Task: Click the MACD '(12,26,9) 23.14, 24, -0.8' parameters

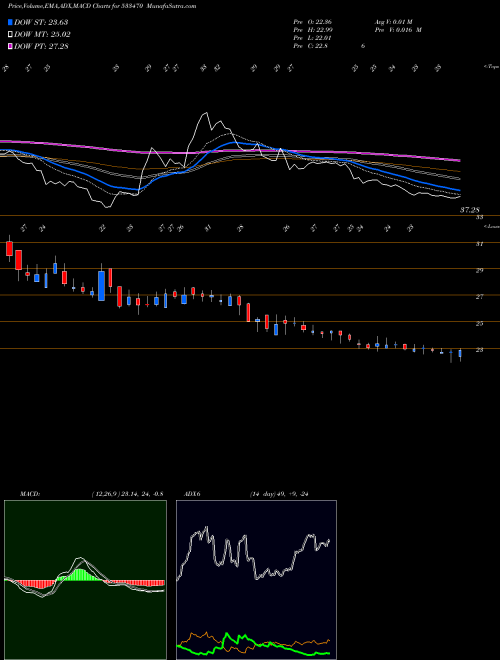Action: (127, 494)
